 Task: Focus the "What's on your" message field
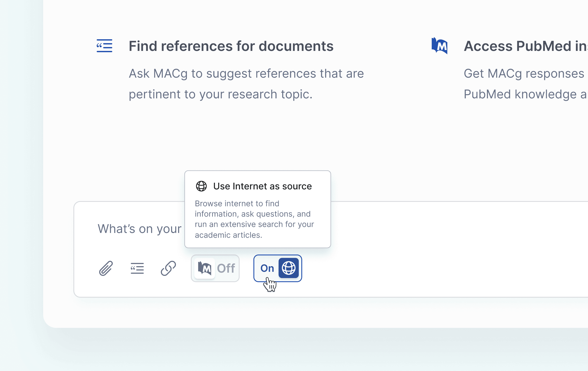[139, 229]
